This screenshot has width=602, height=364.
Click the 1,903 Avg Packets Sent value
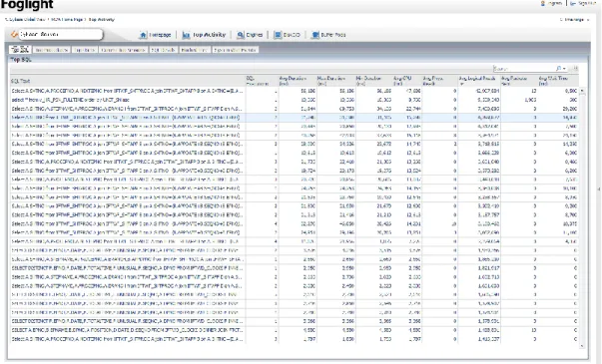click(x=530, y=100)
